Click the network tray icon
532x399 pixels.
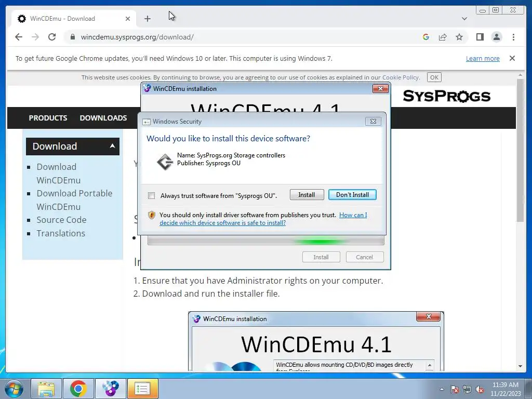(467, 389)
